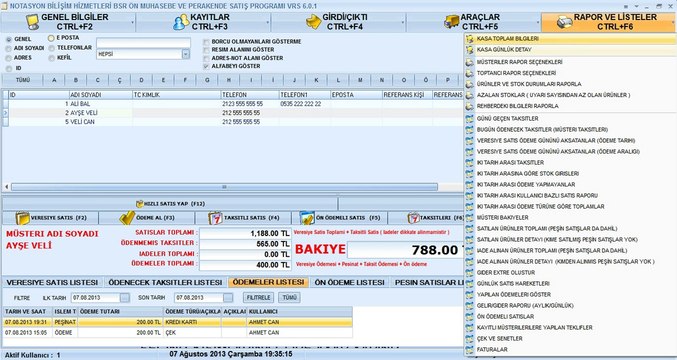Select the KEFİL radio button

tap(51, 58)
